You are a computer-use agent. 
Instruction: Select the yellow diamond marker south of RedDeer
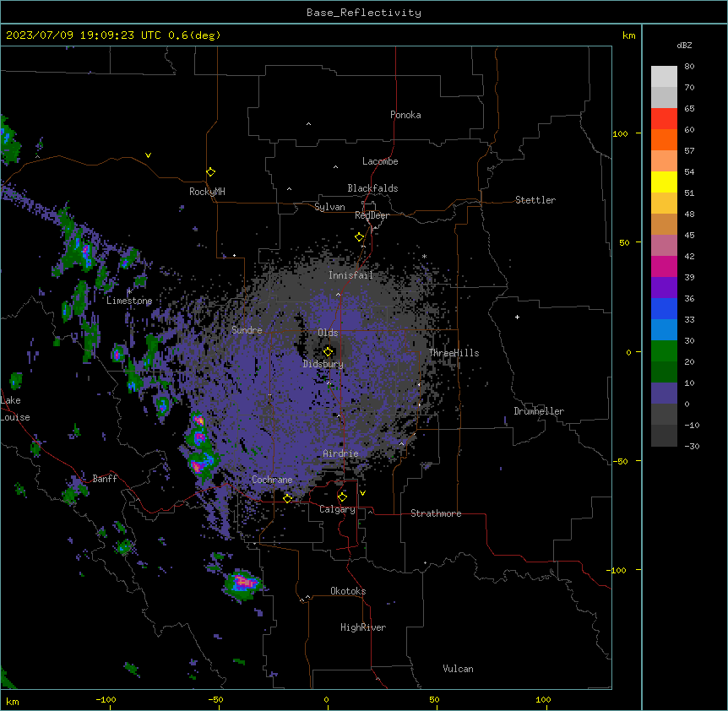click(360, 237)
